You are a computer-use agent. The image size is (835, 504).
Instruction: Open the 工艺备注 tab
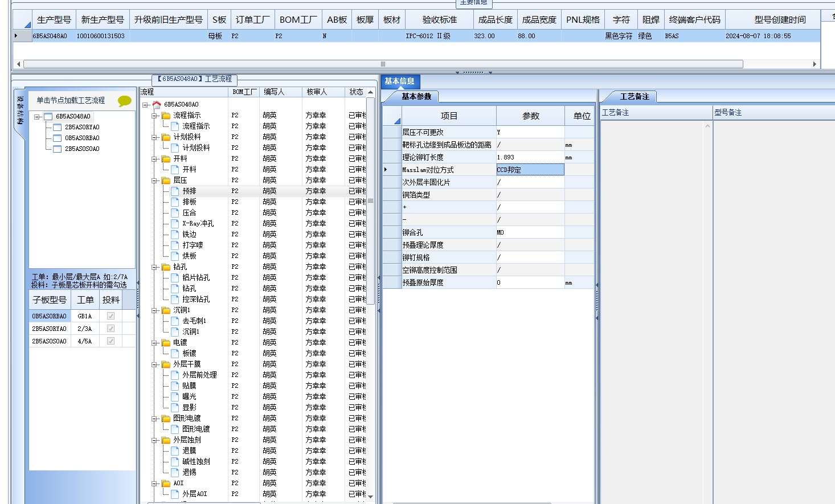(635, 96)
